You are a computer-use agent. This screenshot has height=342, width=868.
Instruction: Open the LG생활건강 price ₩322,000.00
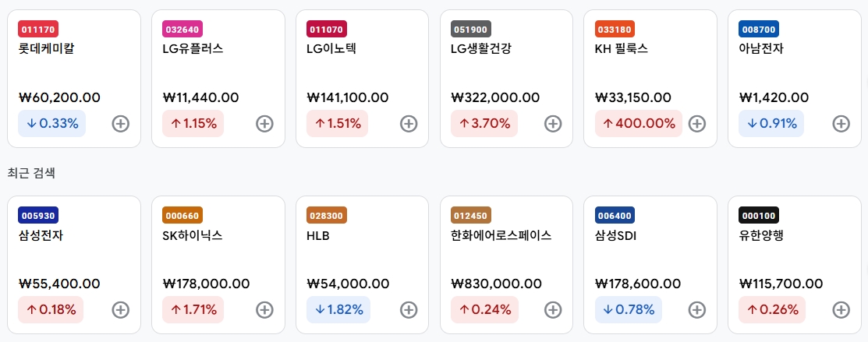495,97
